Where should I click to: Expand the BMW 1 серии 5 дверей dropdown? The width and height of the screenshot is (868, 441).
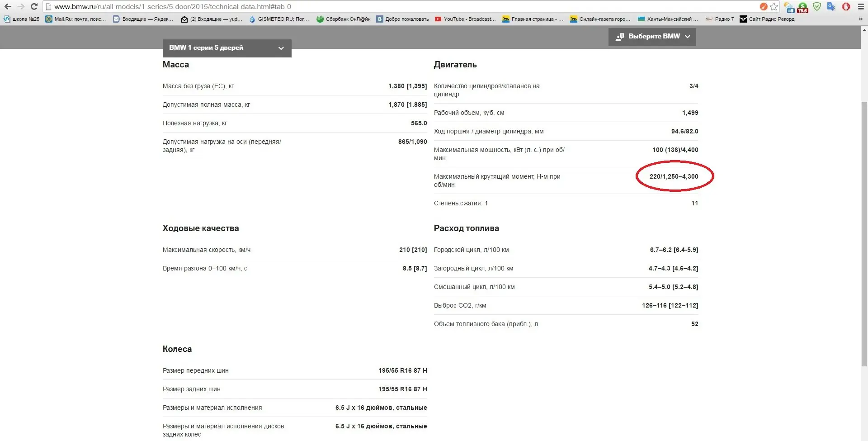(227, 48)
